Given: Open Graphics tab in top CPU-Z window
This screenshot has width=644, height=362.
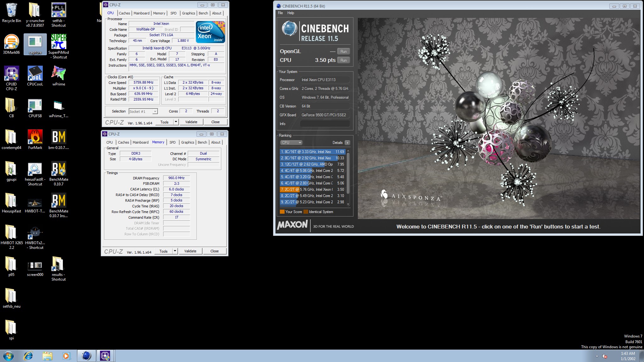Looking at the screenshot, I should pyautogui.click(x=188, y=13).
